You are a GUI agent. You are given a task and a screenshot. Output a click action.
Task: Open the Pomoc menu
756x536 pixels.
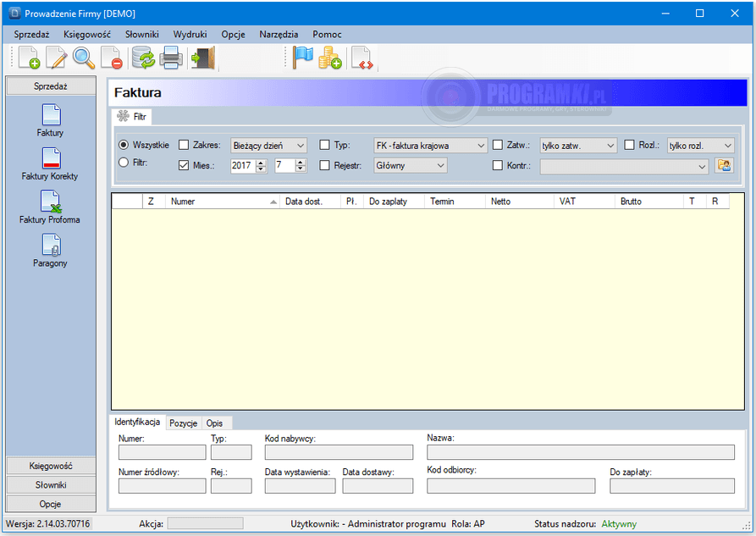click(x=327, y=34)
